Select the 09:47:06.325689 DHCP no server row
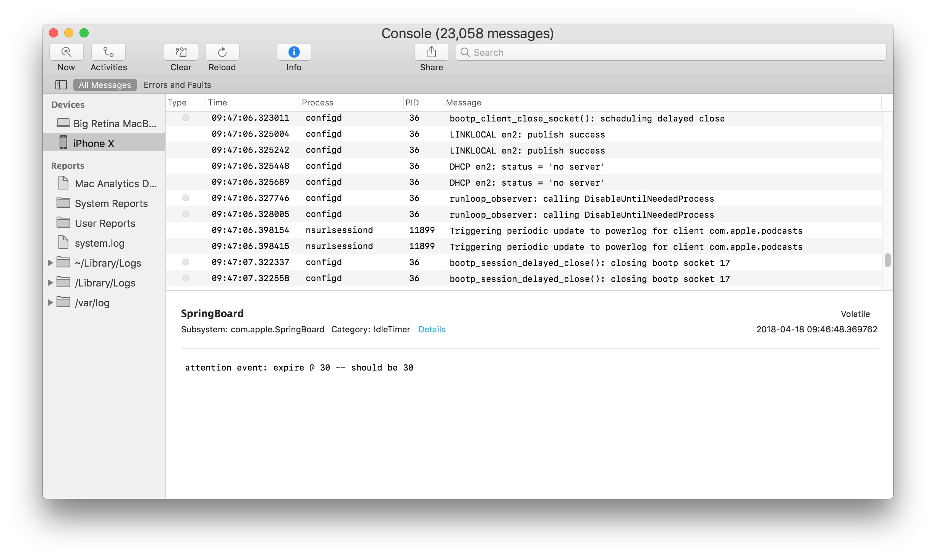The height and width of the screenshot is (560, 936). pos(524,182)
